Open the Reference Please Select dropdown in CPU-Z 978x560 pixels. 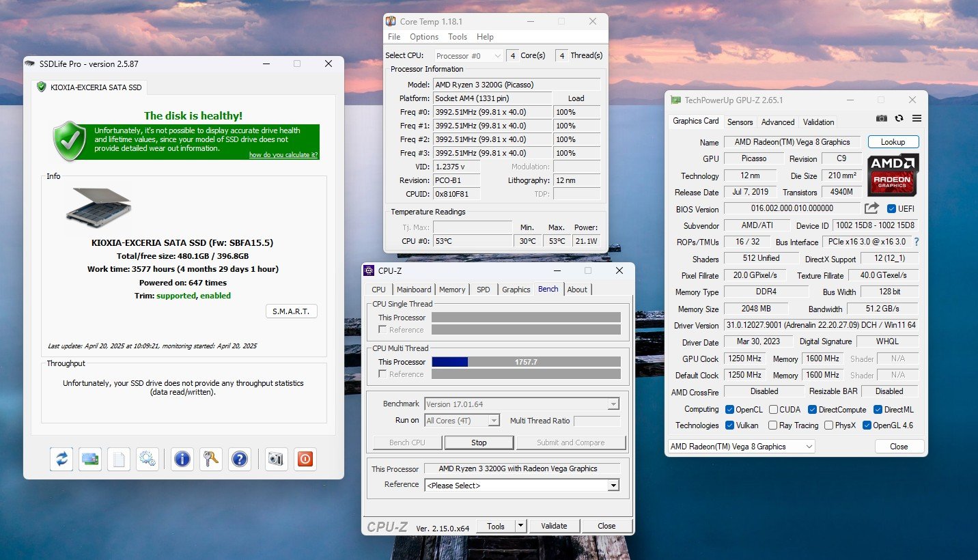(x=522, y=486)
